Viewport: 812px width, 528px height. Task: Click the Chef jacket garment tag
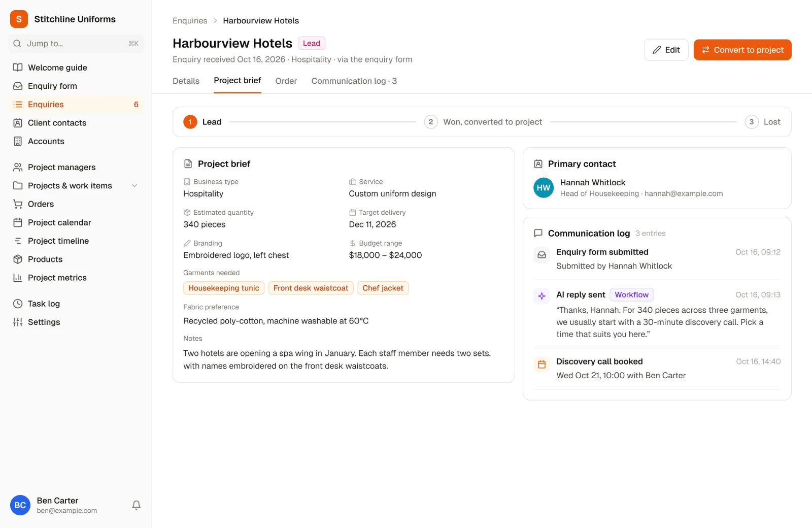(x=383, y=288)
